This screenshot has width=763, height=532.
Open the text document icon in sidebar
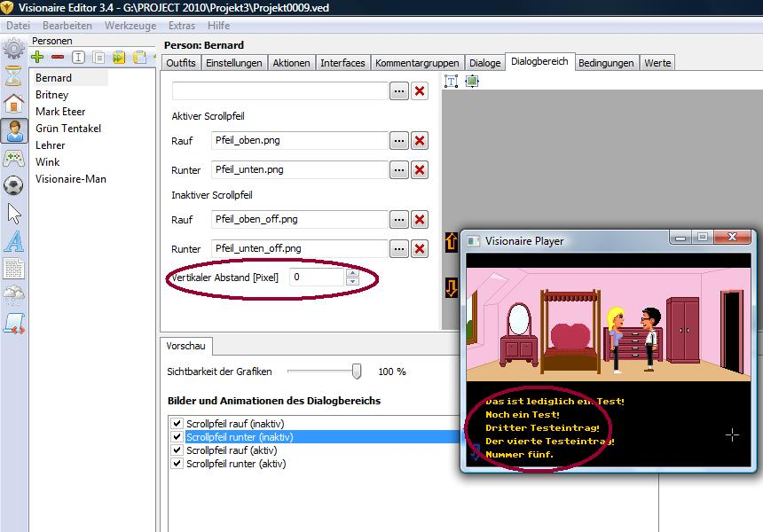click(x=13, y=269)
